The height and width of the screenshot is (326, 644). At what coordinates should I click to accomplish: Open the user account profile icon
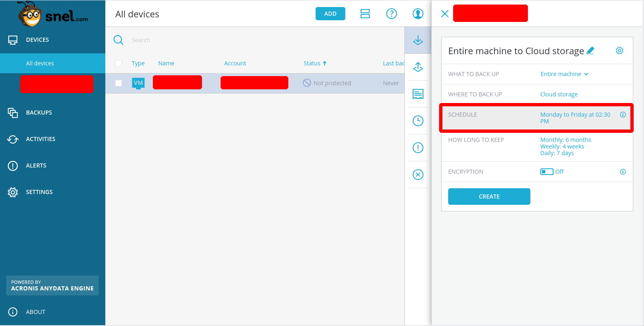(418, 14)
